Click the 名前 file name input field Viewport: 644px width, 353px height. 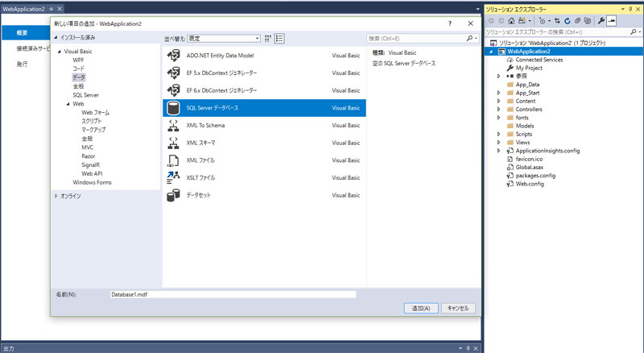[233, 295]
